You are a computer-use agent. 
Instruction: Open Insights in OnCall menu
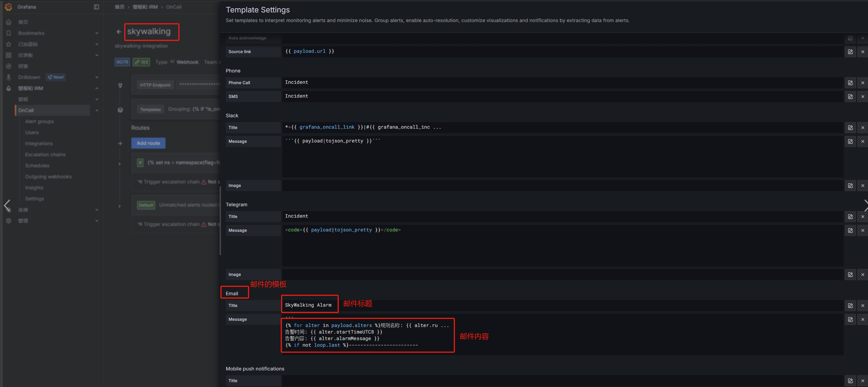pos(34,188)
